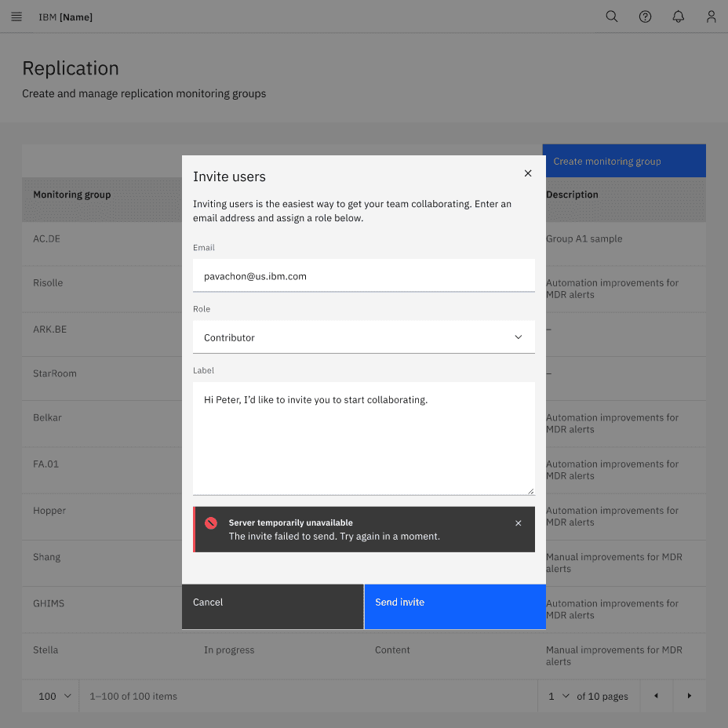
Task: Click inside the Email field
Action: 363,276
